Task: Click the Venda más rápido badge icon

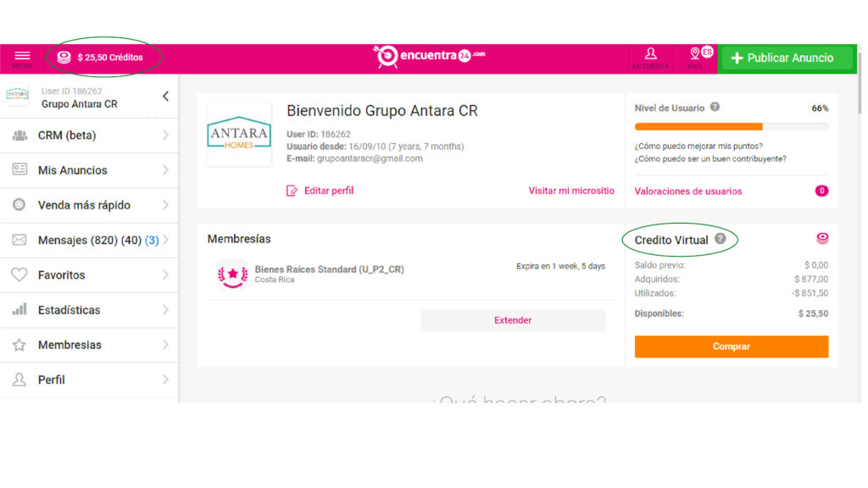Action: tap(19, 204)
